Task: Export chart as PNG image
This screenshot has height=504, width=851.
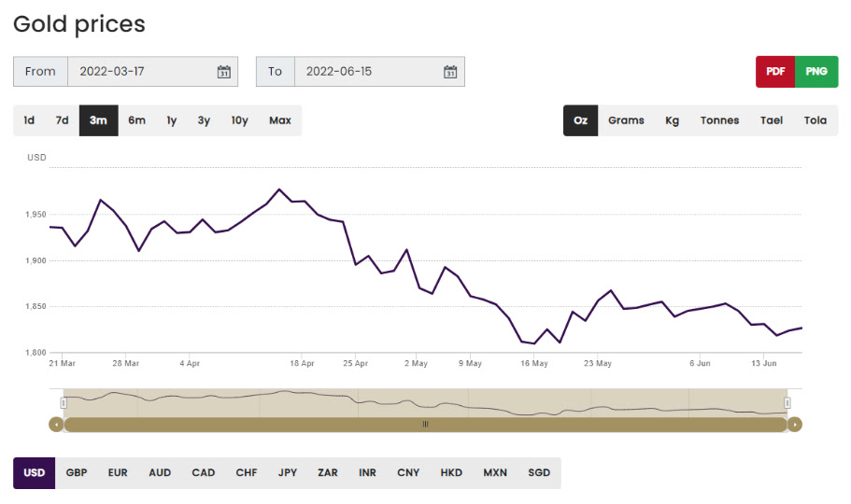Action: (x=816, y=72)
